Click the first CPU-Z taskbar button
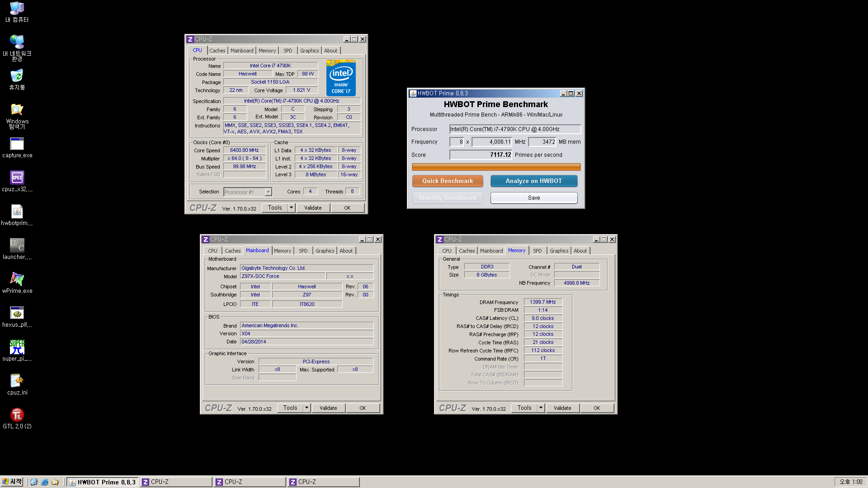The image size is (868, 488). point(176,482)
